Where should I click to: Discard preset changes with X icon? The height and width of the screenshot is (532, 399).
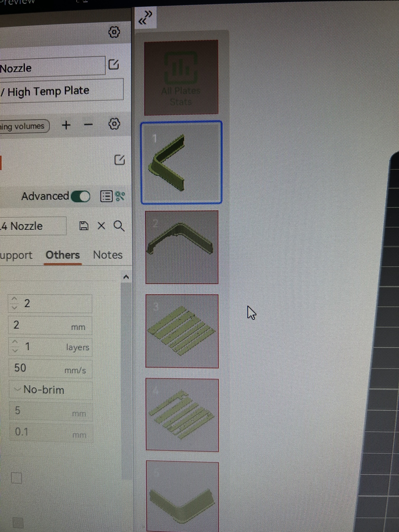pos(101,226)
